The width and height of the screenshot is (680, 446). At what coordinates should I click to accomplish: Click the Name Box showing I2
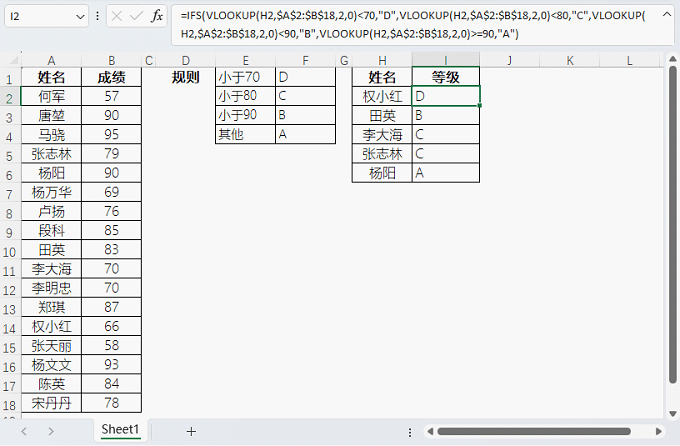(x=40, y=17)
